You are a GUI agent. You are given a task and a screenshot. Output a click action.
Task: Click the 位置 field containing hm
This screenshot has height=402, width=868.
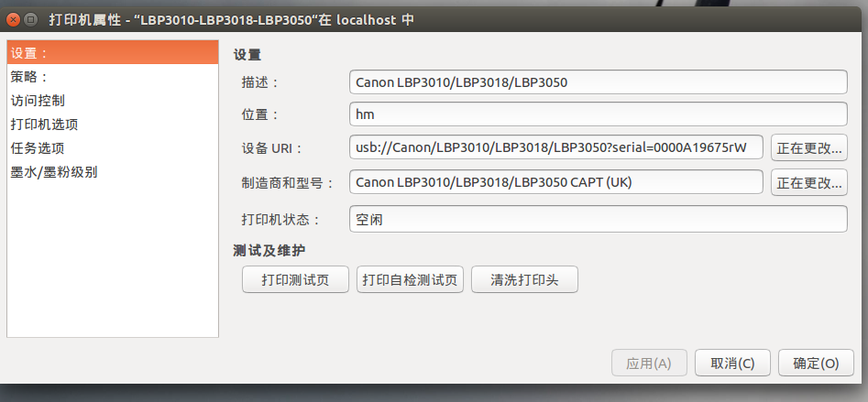tap(599, 114)
